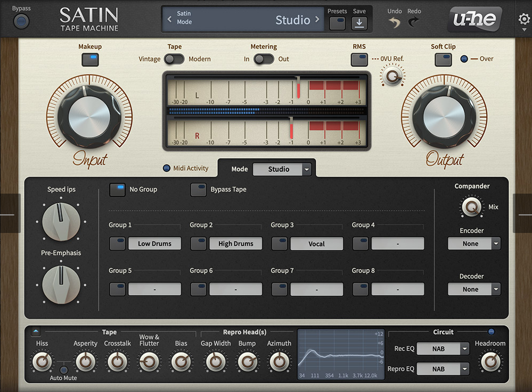Click the Input gain knob

89,117
